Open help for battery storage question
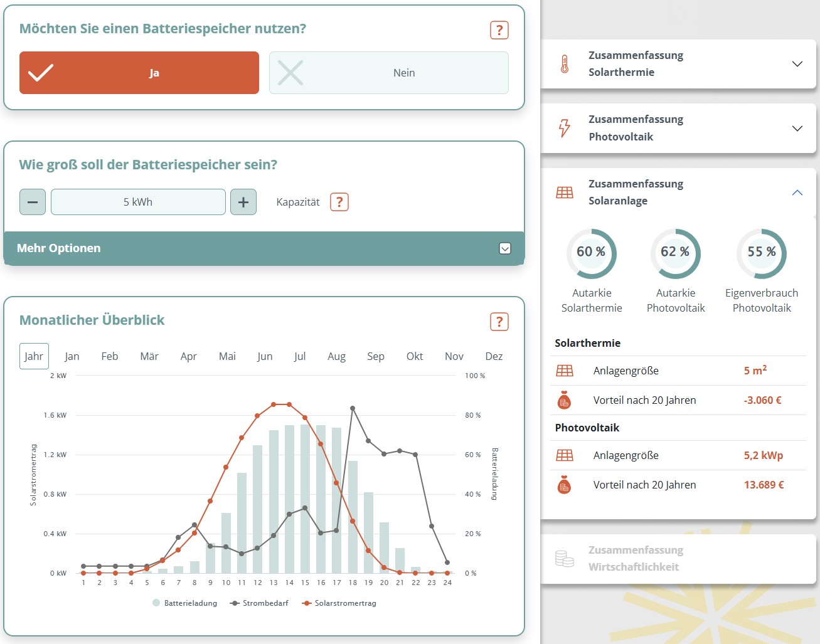820x644 pixels. (x=499, y=30)
